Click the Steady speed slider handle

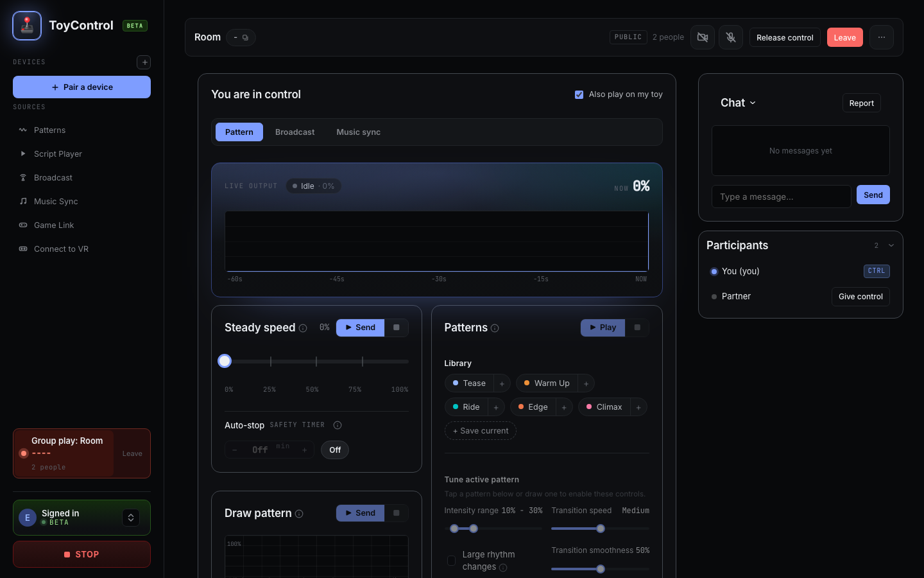pos(225,361)
